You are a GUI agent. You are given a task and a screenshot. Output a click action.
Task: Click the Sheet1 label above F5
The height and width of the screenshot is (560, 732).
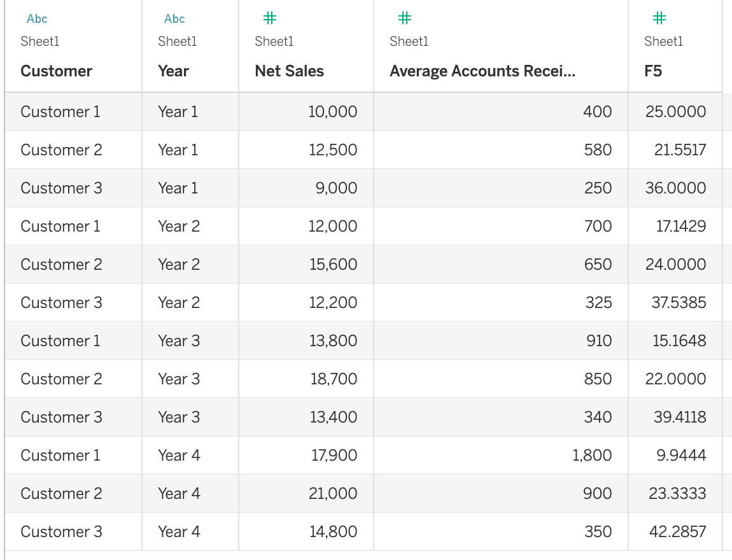click(x=664, y=41)
